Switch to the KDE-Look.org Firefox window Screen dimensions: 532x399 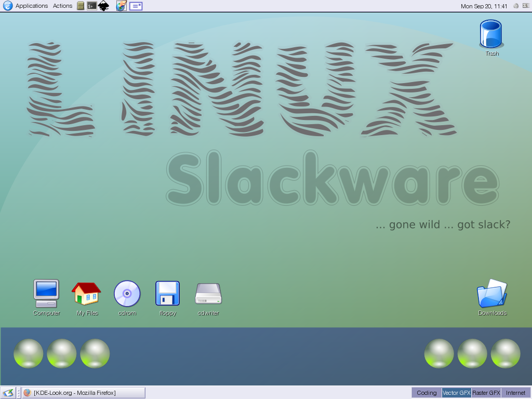click(x=84, y=393)
